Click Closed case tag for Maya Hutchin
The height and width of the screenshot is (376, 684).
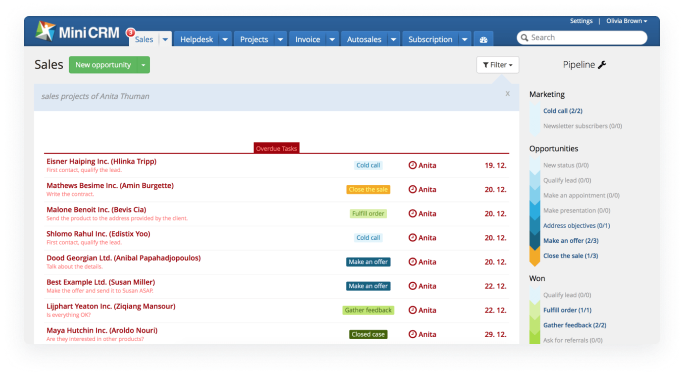click(368, 334)
